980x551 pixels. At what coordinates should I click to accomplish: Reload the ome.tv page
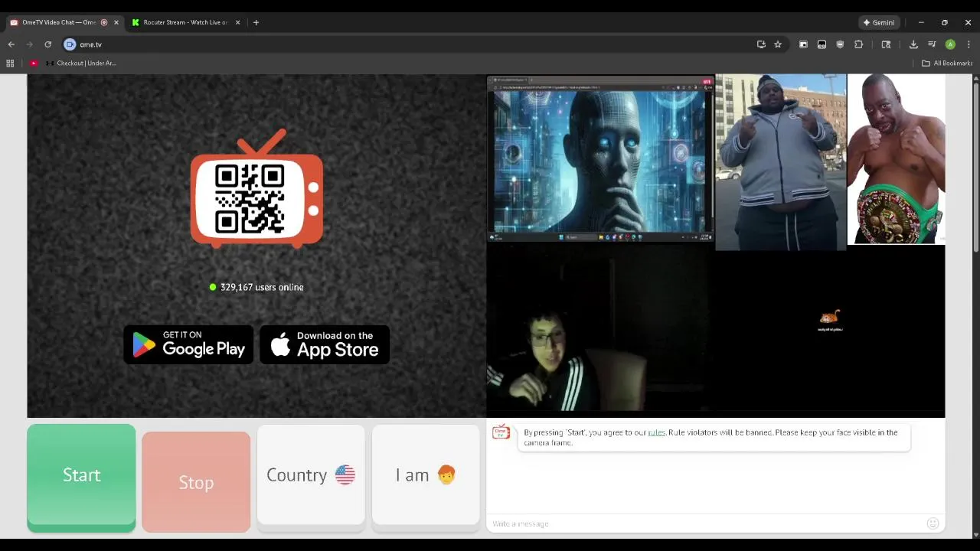pyautogui.click(x=47, y=44)
